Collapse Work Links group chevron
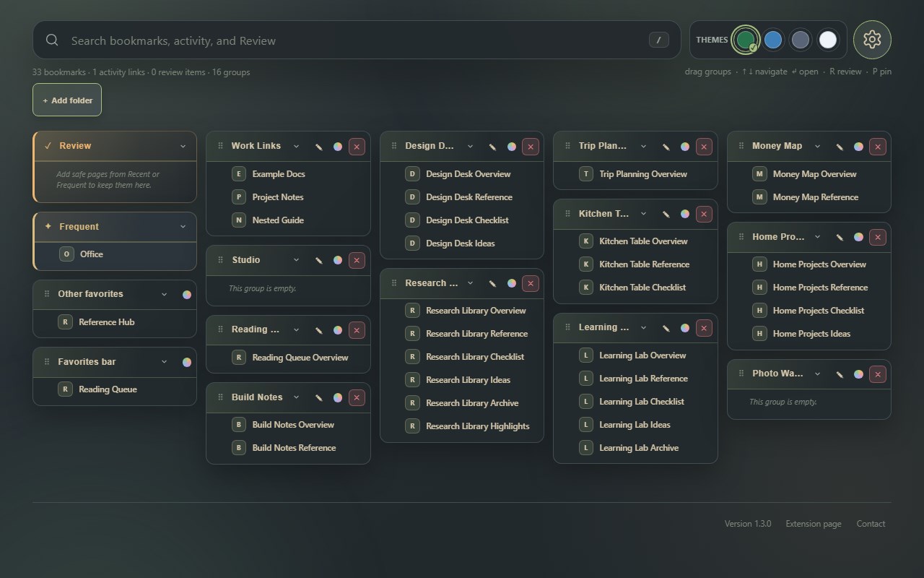Viewport: 924px width, 578px height. (296, 146)
